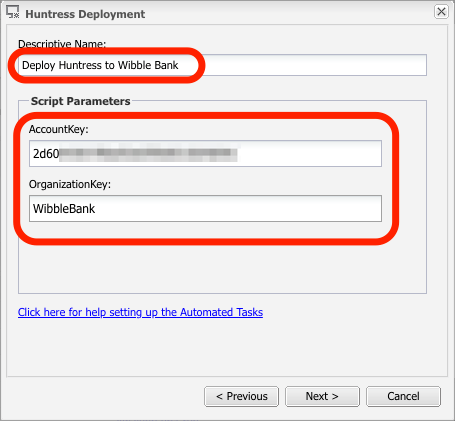
Task: Click the Next button
Action: click(x=322, y=396)
